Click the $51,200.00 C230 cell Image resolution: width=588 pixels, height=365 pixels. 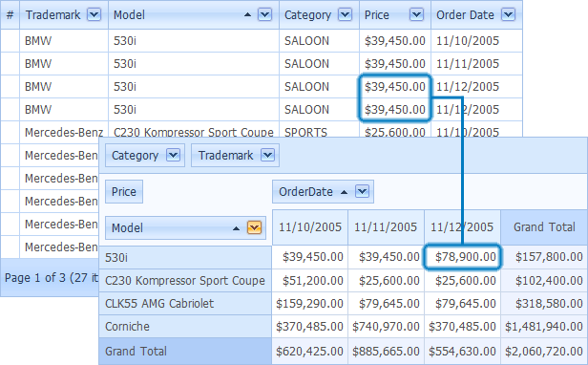[310, 281]
